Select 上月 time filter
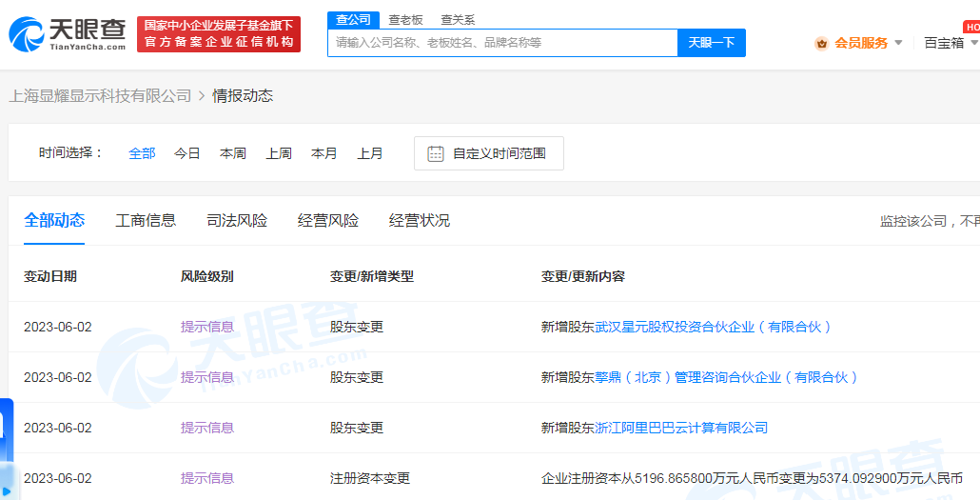 click(370, 153)
